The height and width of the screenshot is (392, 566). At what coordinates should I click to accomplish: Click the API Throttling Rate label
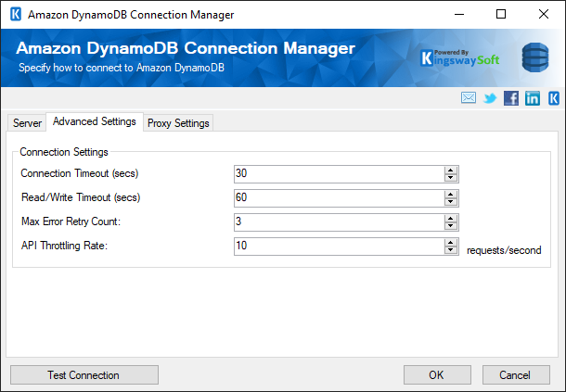pos(64,246)
